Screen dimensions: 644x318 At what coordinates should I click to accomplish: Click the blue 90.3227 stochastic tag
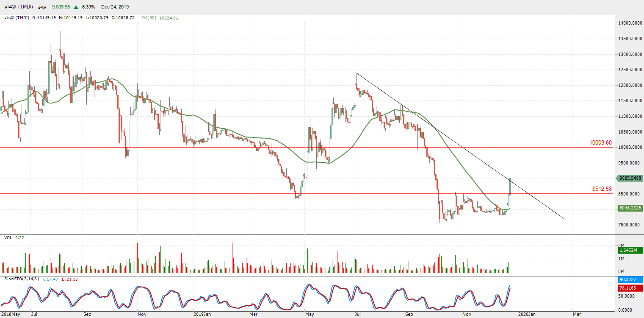pos(630,280)
